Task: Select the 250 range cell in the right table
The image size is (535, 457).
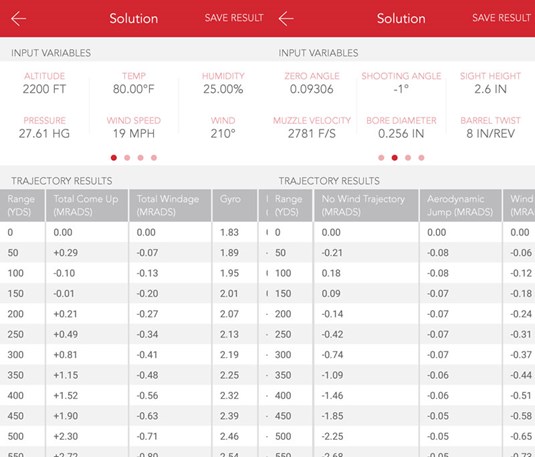Action: point(283,334)
